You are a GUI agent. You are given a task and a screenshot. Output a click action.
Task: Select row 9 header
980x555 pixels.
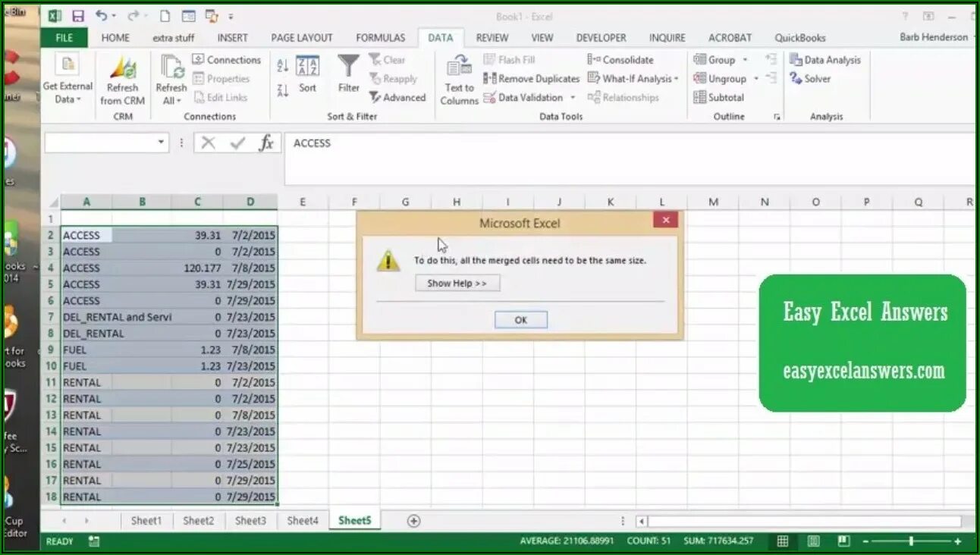pyautogui.click(x=51, y=350)
